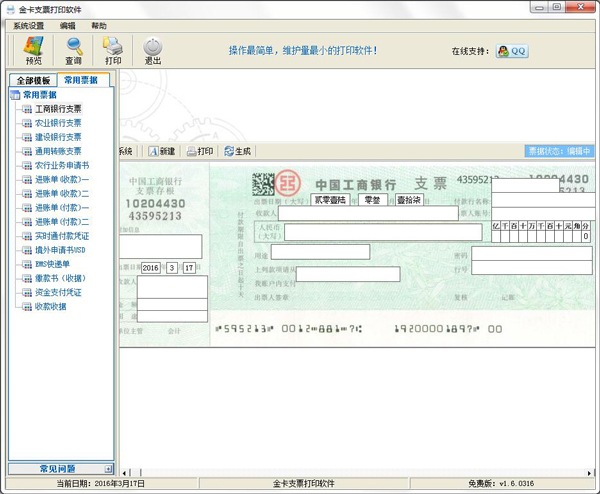
Task: Click the 零叁 month date field
Action: coord(373,200)
